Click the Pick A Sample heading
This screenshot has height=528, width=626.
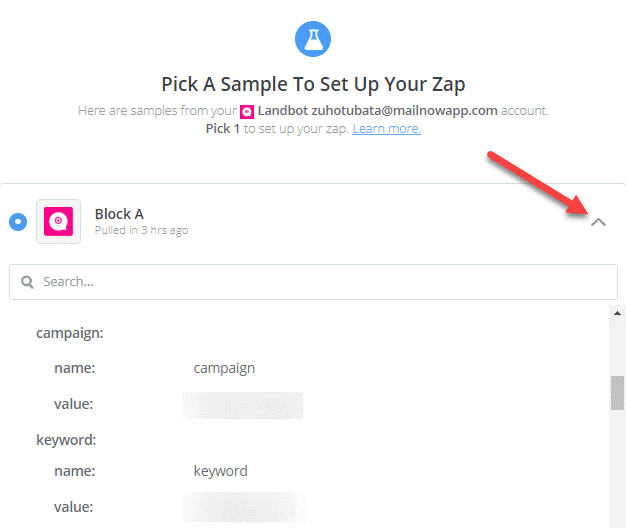[313, 85]
